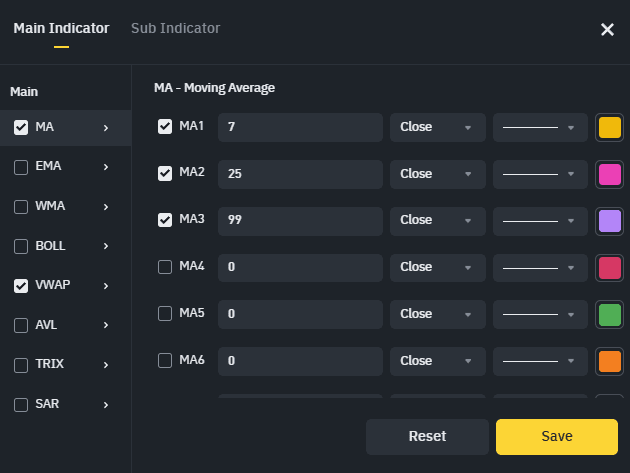Switch to the Sub Indicator tab
The height and width of the screenshot is (473, 630).
(x=175, y=28)
